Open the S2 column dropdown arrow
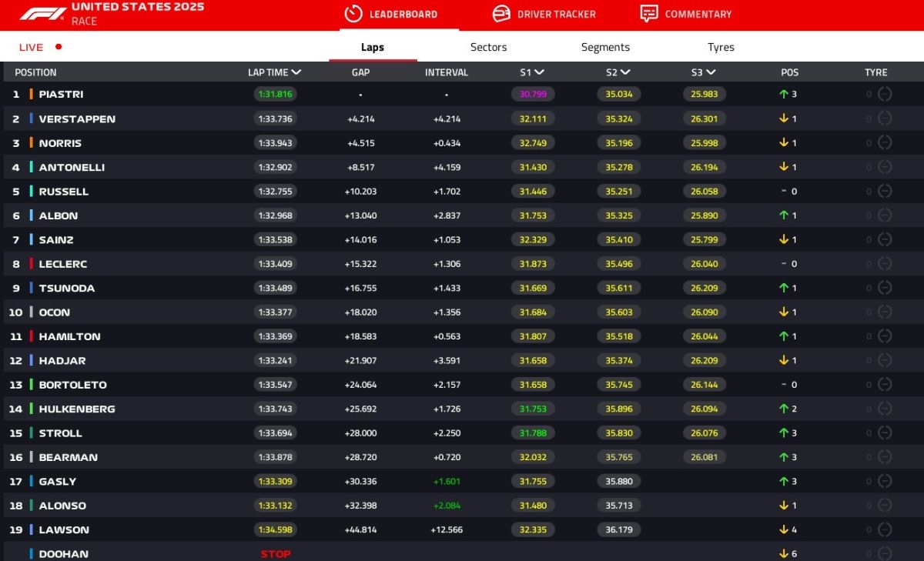 (624, 72)
